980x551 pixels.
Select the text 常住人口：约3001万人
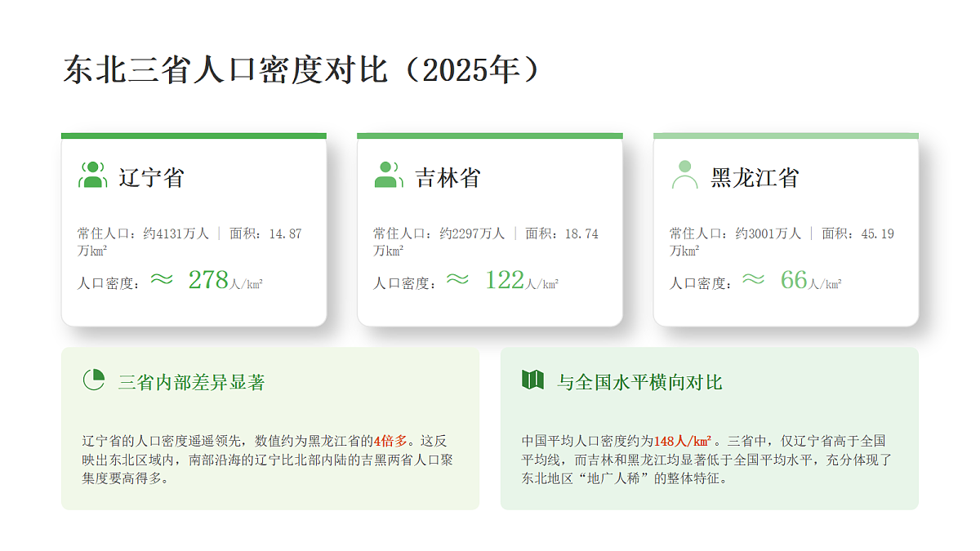coord(735,233)
